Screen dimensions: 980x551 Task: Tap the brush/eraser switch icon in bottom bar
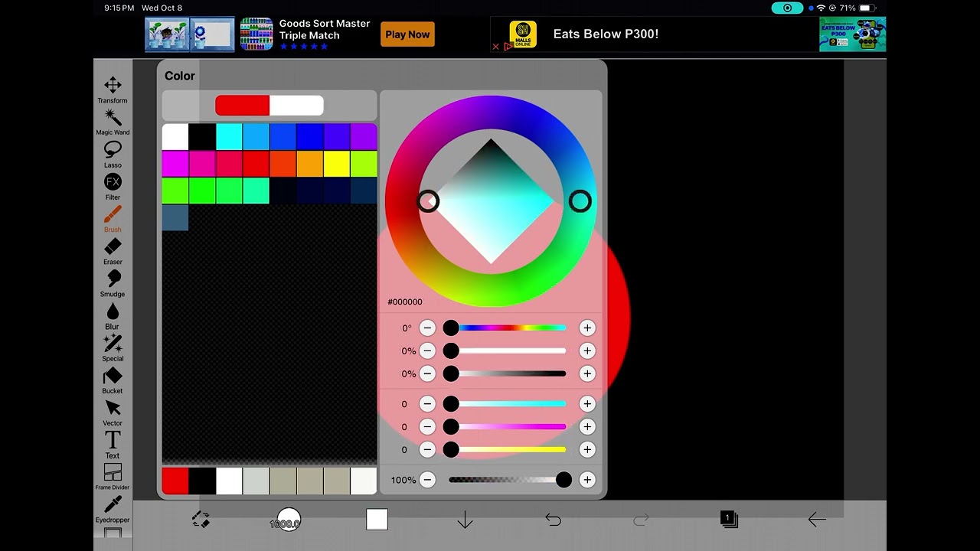click(201, 520)
